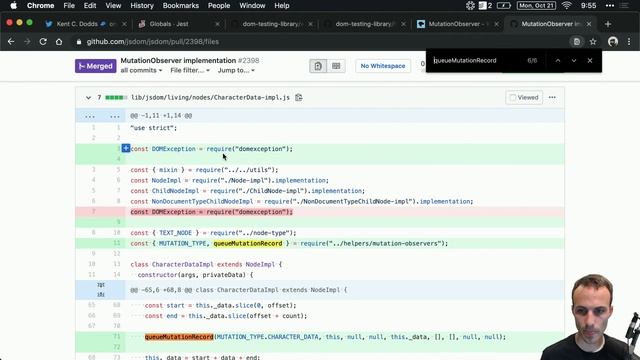The height and width of the screenshot is (360, 640).
Task: Open the menu bar three-dots overflow
Action: point(610,6)
